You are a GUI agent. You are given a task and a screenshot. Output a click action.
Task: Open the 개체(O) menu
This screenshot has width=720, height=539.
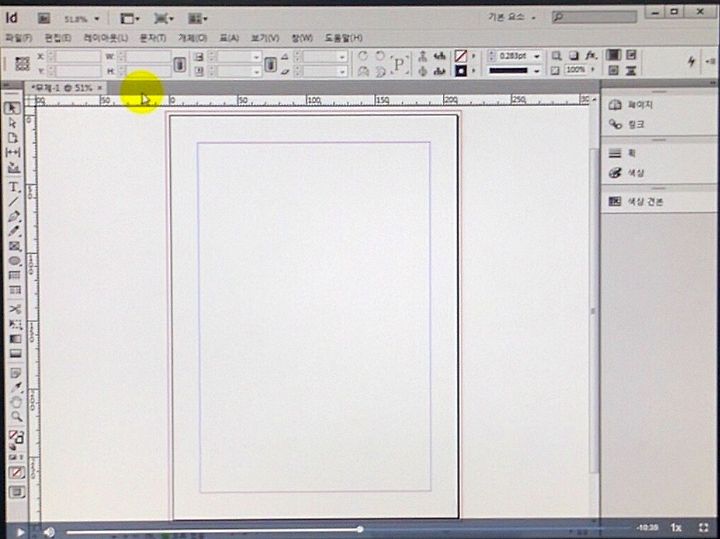click(x=192, y=38)
